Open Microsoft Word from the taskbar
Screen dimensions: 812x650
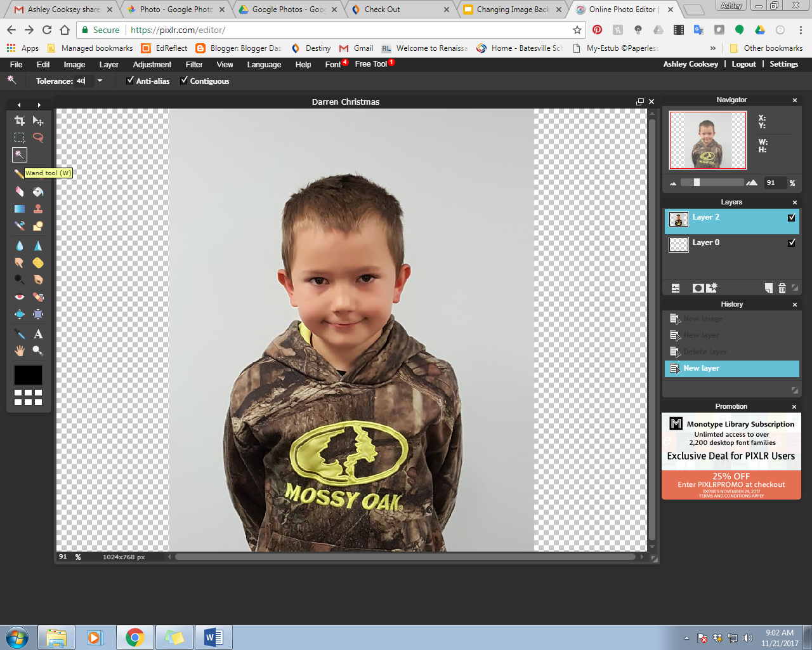click(x=214, y=637)
